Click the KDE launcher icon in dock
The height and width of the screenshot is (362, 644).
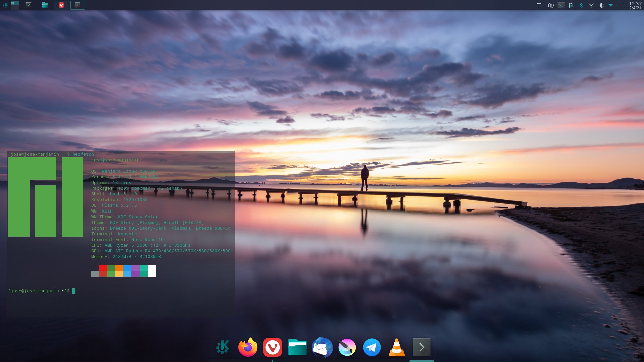223,347
